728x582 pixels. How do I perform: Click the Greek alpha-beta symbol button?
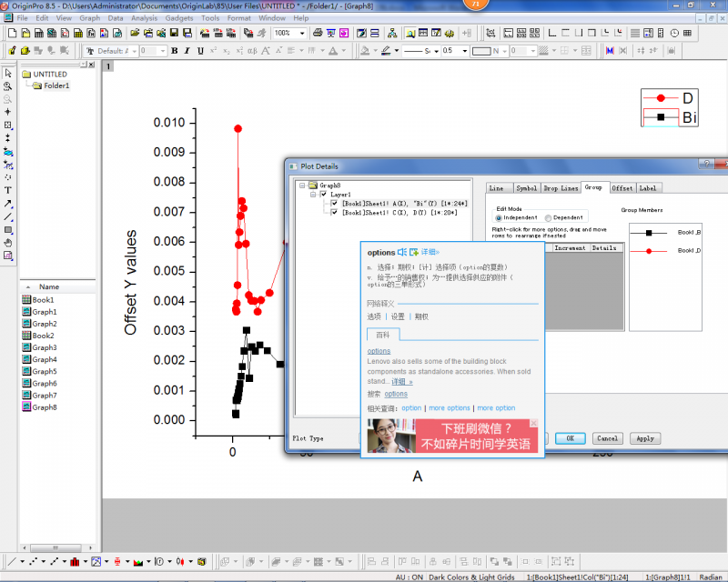coord(252,51)
